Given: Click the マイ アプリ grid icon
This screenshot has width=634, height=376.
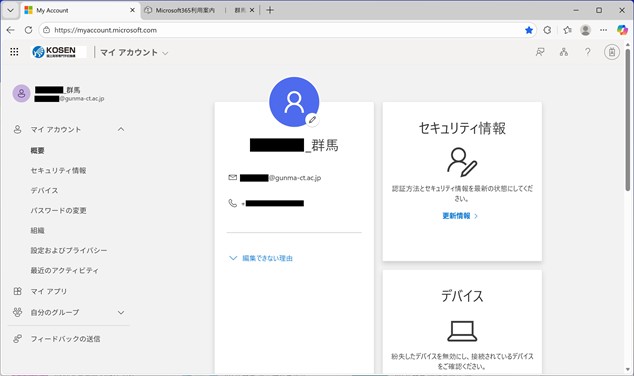Looking at the screenshot, I should click(17, 291).
